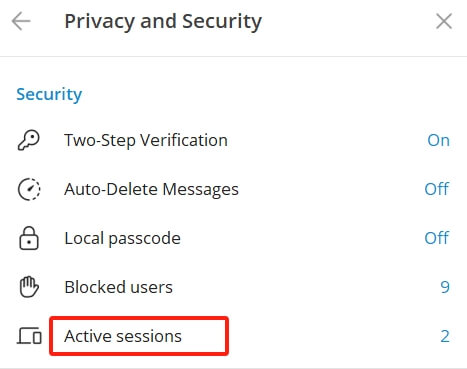The image size is (467, 369).
Task: Click Off value next to Local passcode
Action: click(437, 238)
